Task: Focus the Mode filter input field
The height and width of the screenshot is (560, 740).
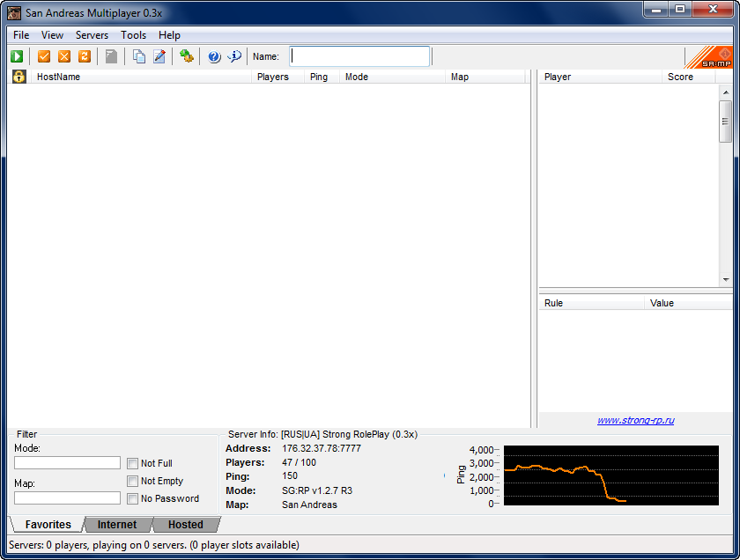Action: (x=67, y=463)
